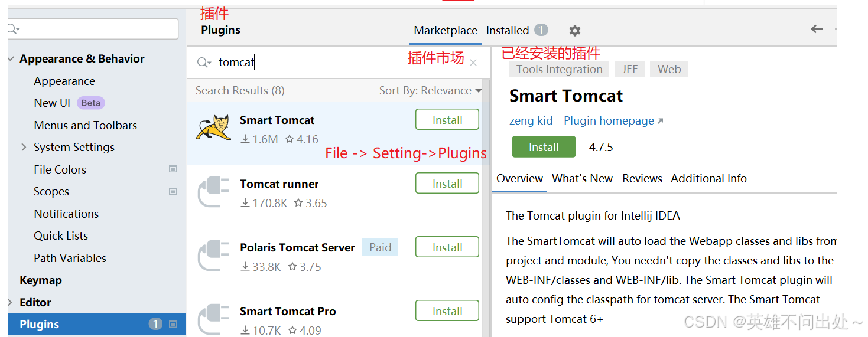Install Smart Tomcat from results list

[x=447, y=120]
